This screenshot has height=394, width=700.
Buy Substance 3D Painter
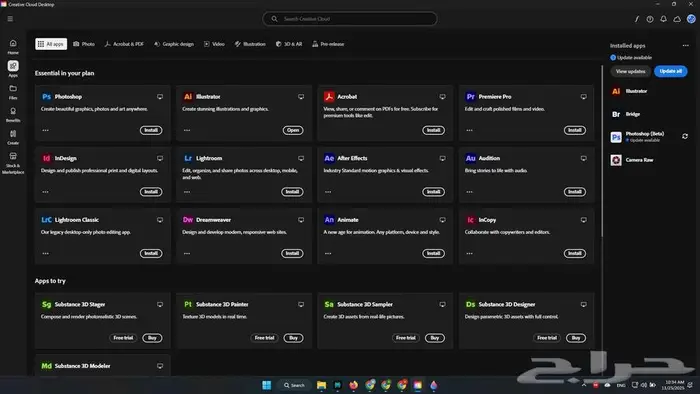coord(293,338)
